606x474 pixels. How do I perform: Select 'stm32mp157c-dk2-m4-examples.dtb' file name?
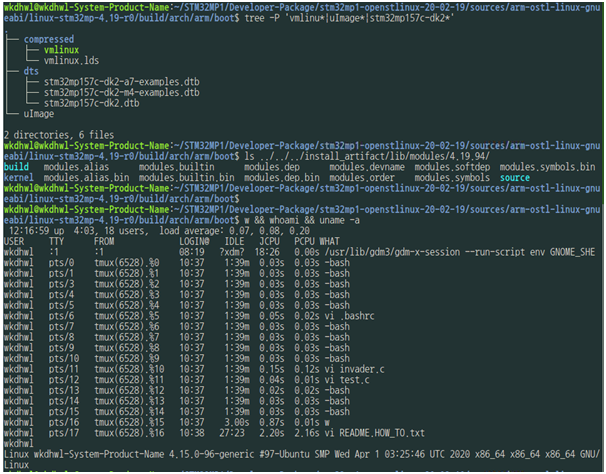[122, 92]
